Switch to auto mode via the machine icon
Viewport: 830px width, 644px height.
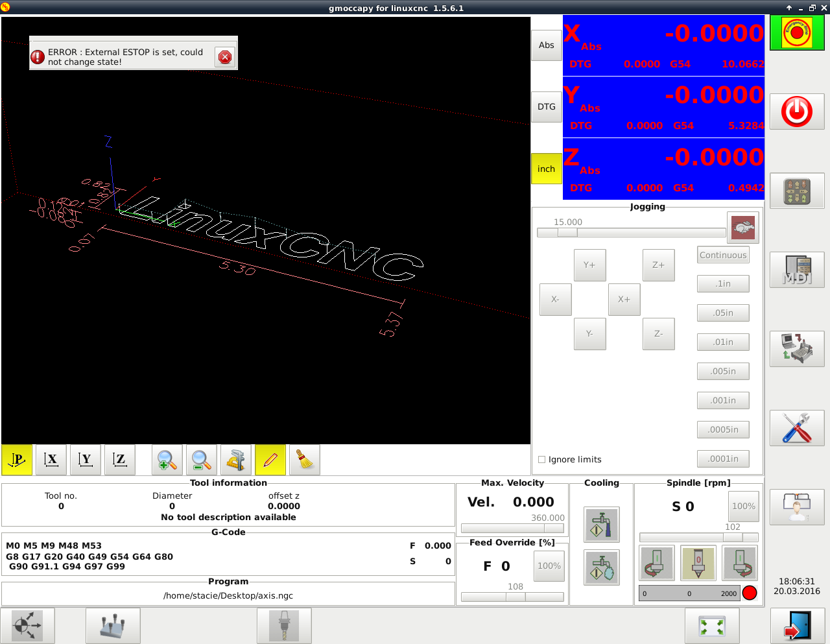pos(797,349)
